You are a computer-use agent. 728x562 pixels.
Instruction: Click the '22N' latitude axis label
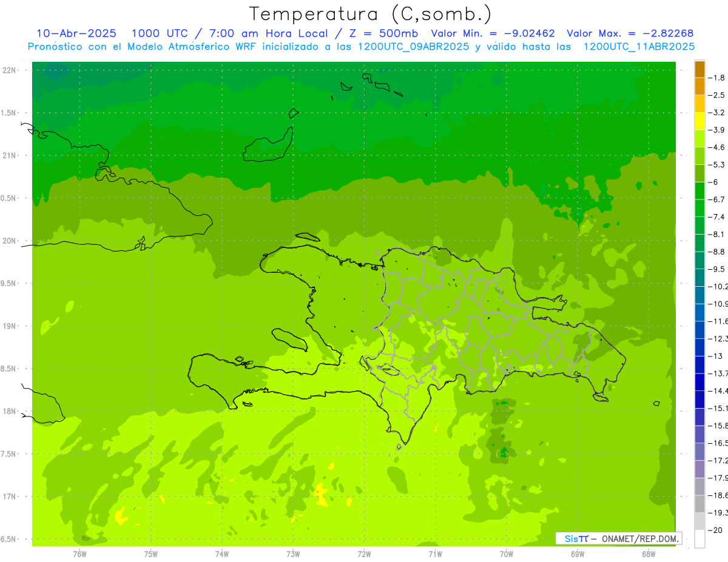point(9,70)
